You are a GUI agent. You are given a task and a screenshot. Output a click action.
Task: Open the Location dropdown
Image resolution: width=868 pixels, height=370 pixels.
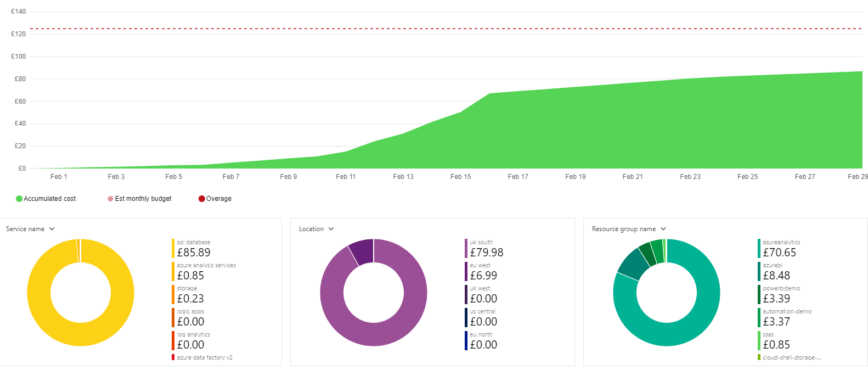(317, 229)
